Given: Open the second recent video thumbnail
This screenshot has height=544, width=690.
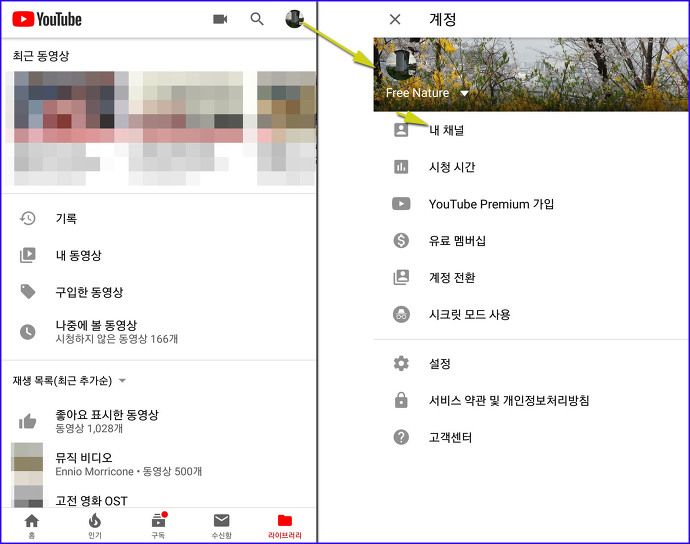Looking at the screenshot, I should 185,107.
